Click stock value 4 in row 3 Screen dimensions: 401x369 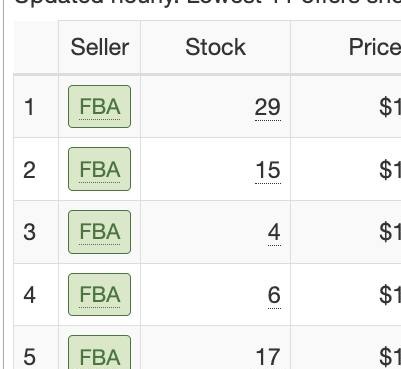274,232
